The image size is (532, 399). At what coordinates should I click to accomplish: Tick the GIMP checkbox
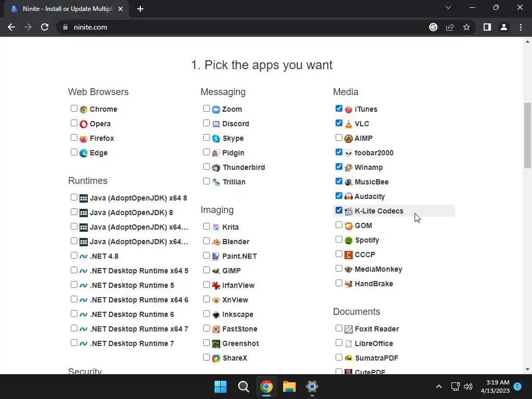(206, 270)
